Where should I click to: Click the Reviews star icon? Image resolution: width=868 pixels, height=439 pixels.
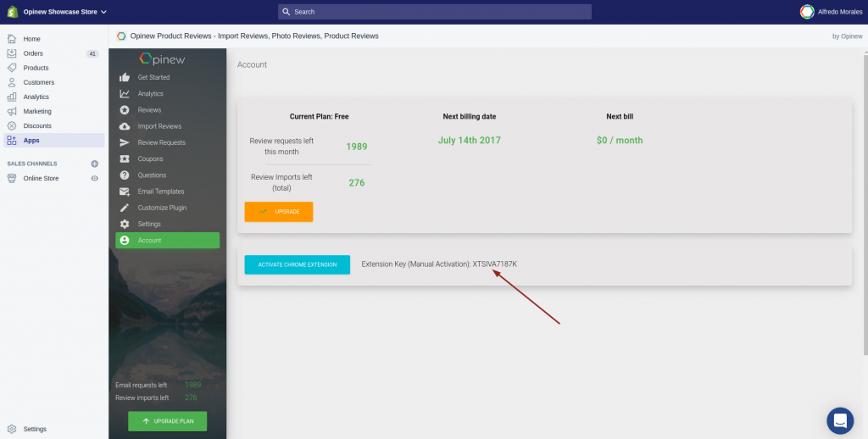125,109
